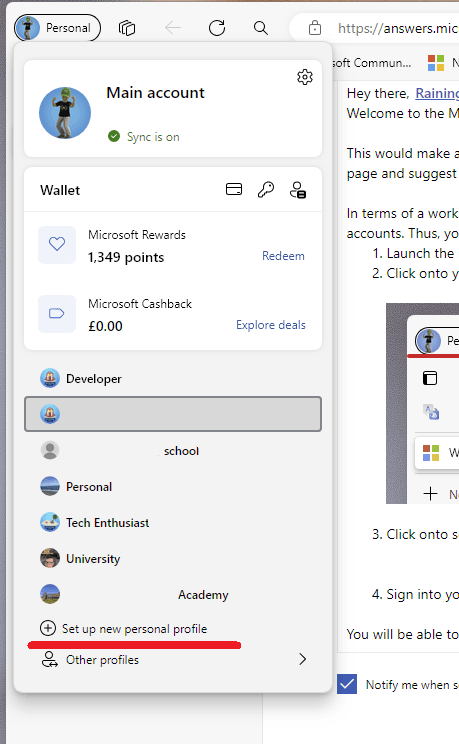Click Redeem rewards link
459x744 pixels.
tap(283, 256)
